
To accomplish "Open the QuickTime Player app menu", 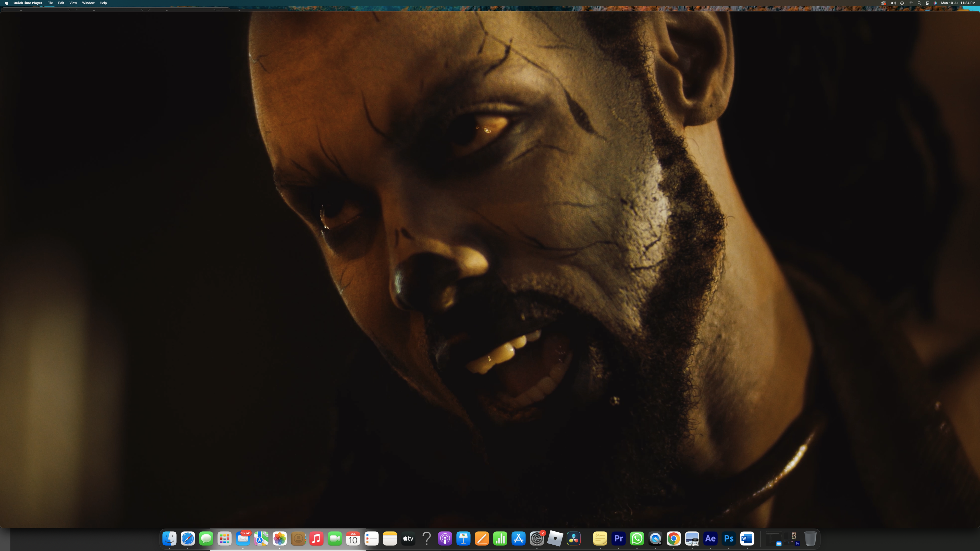I will point(28,3).
